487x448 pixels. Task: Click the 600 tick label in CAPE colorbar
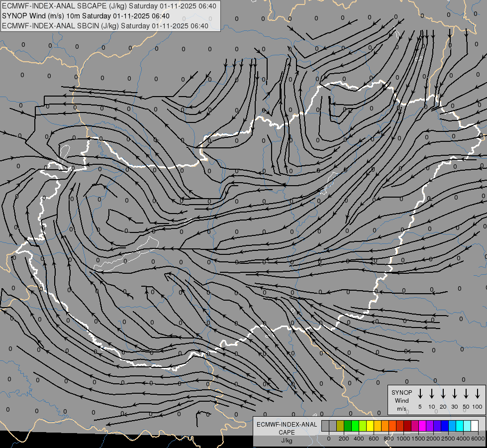[374, 439]
